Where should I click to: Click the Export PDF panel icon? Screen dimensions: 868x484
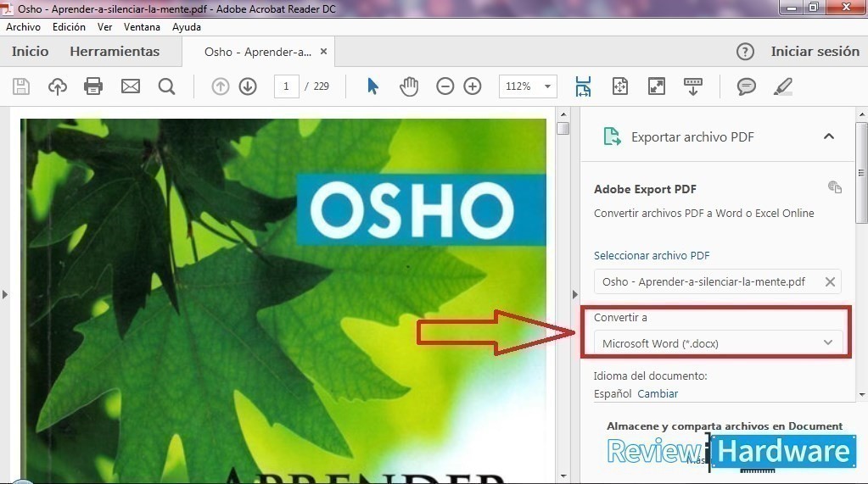click(612, 136)
